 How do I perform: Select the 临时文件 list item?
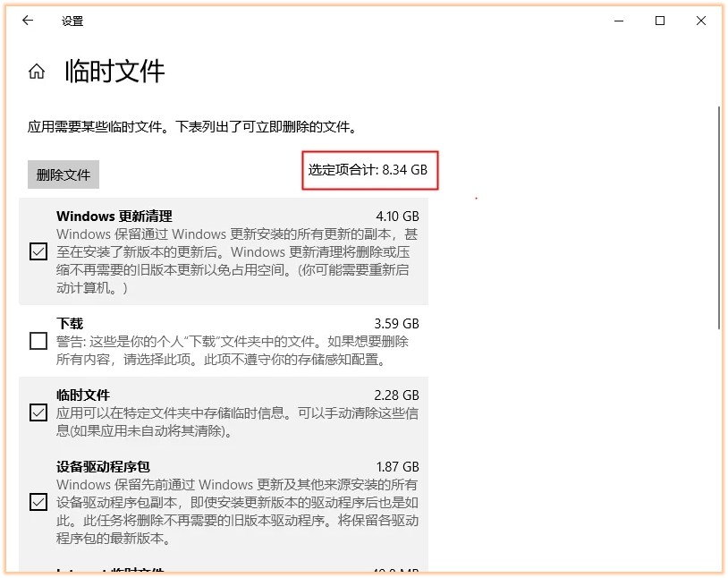(82, 395)
